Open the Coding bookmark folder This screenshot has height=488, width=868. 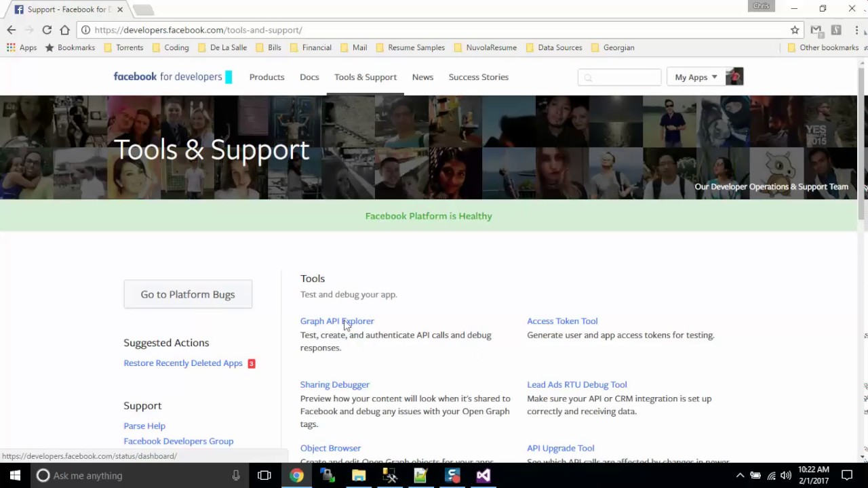tap(170, 47)
